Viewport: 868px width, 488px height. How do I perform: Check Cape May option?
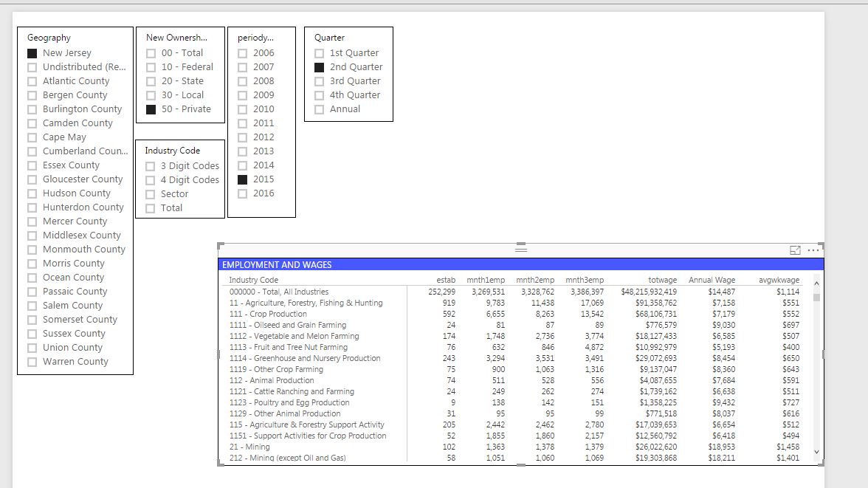point(32,137)
